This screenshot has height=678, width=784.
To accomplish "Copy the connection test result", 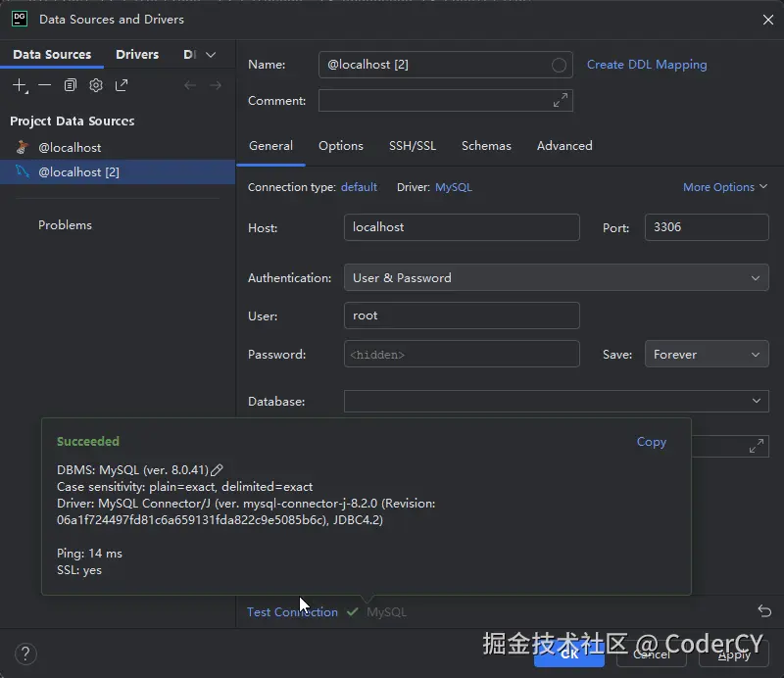I will pyautogui.click(x=651, y=442).
